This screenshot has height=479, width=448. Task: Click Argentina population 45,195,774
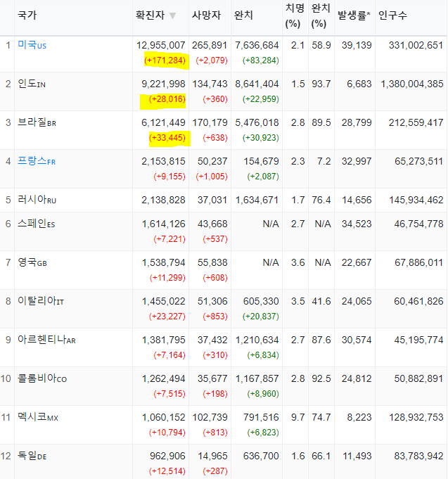click(x=418, y=340)
